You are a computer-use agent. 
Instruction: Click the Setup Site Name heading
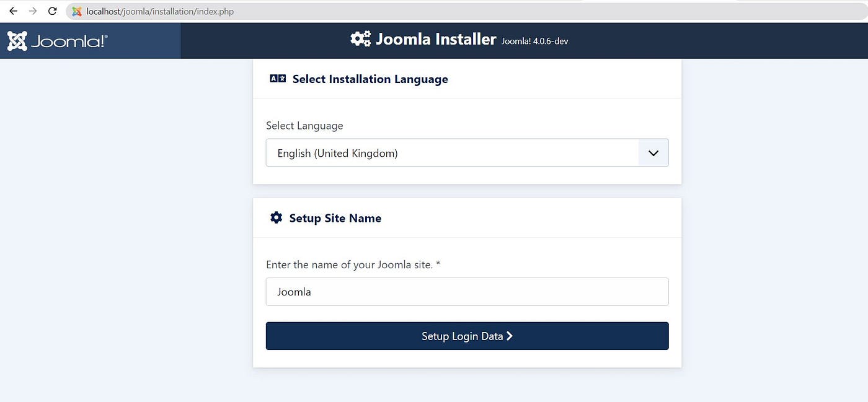tap(335, 218)
